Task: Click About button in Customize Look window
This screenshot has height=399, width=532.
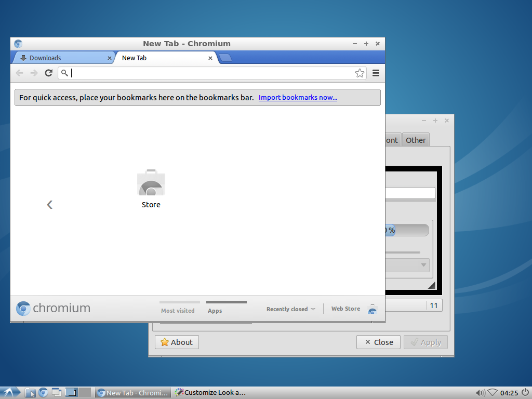Action: (x=177, y=342)
